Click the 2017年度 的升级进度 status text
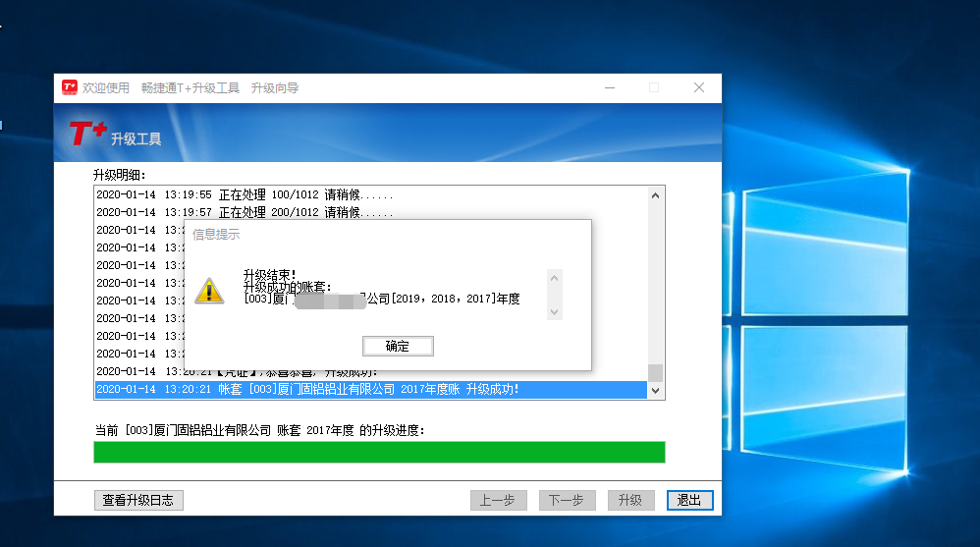Screen dimensions: 980x547 click(x=365, y=430)
